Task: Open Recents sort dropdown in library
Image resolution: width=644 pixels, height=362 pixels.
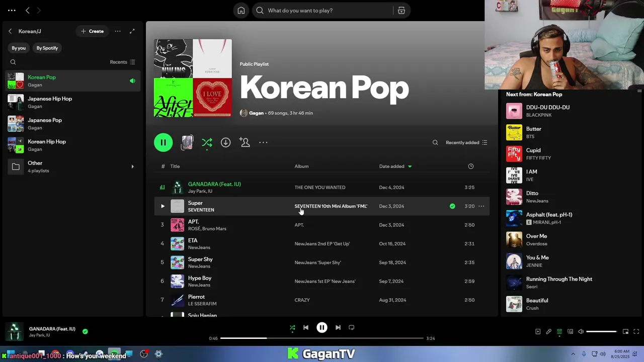Action: point(122,62)
